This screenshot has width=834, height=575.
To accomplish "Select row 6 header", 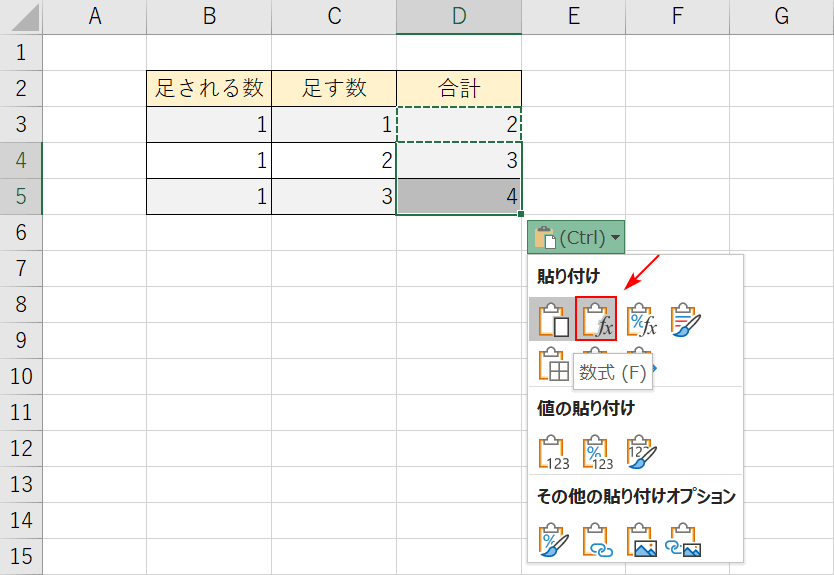I will point(21,232).
